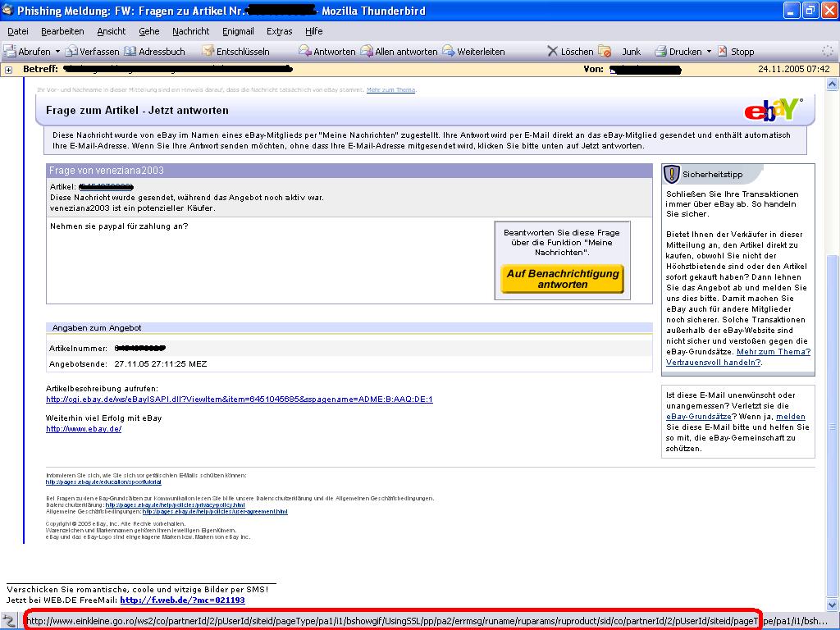
Task: Click Verfassen to compose a message
Action: tap(92, 52)
